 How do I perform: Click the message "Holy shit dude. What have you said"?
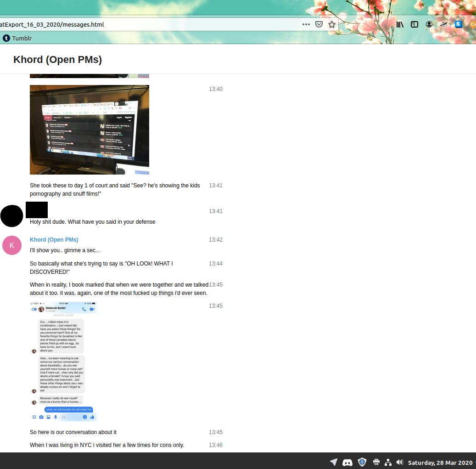[92, 222]
